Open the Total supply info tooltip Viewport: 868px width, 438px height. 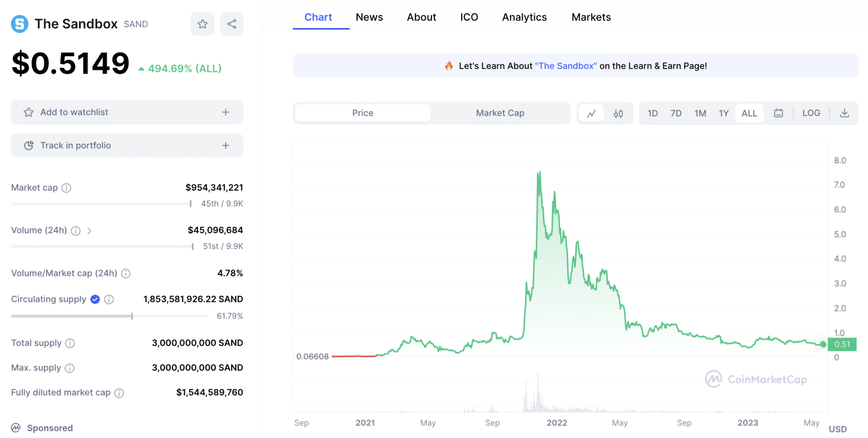click(x=70, y=343)
